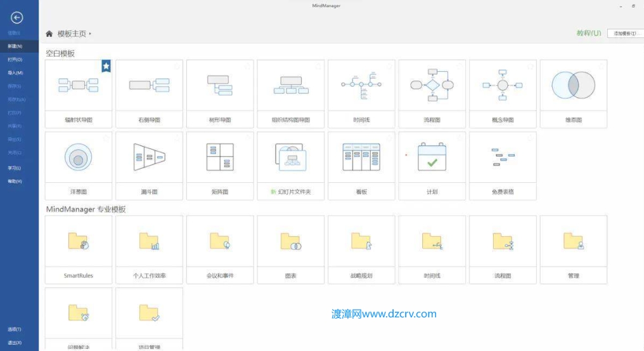
Task: Select the 计划 schedule template
Action: click(432, 166)
